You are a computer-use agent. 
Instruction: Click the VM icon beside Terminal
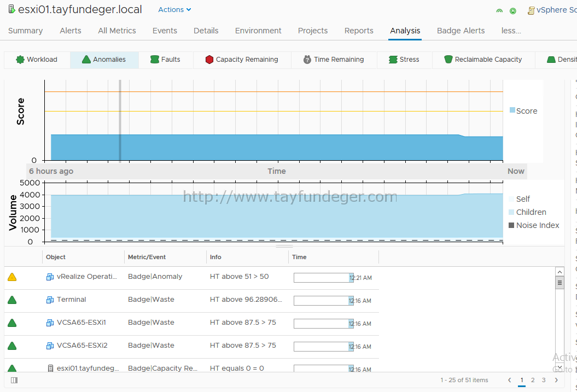(50, 300)
